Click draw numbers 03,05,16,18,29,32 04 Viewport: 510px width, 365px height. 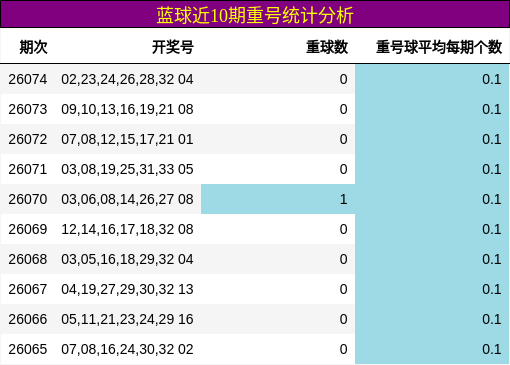tap(127, 259)
